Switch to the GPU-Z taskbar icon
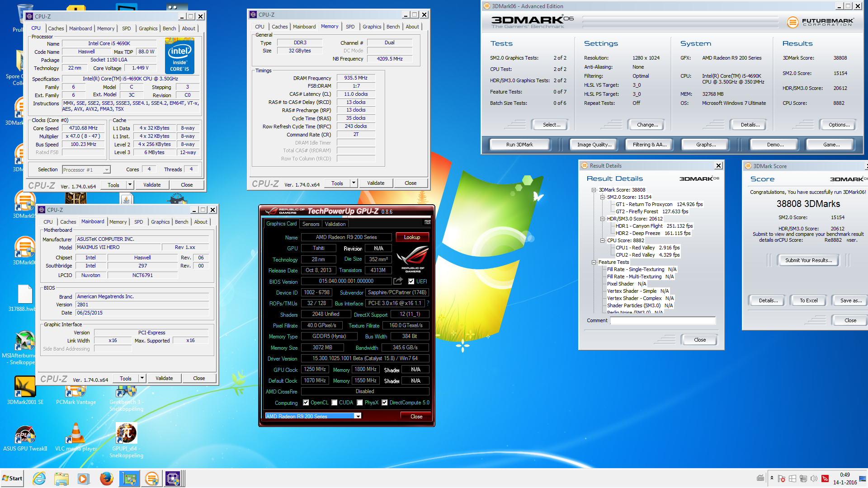 (129, 479)
